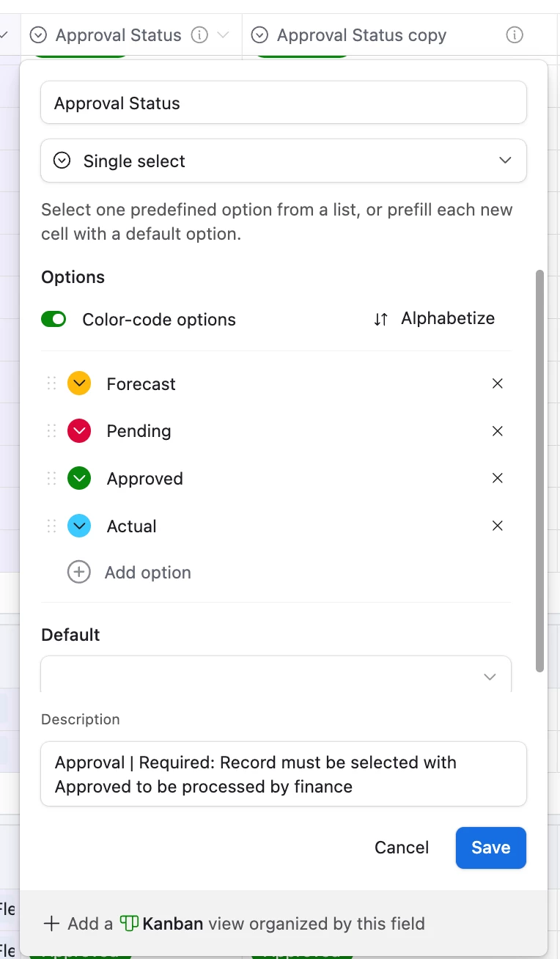Click Alphabetize to sort options
560x959 pixels.
coord(434,318)
